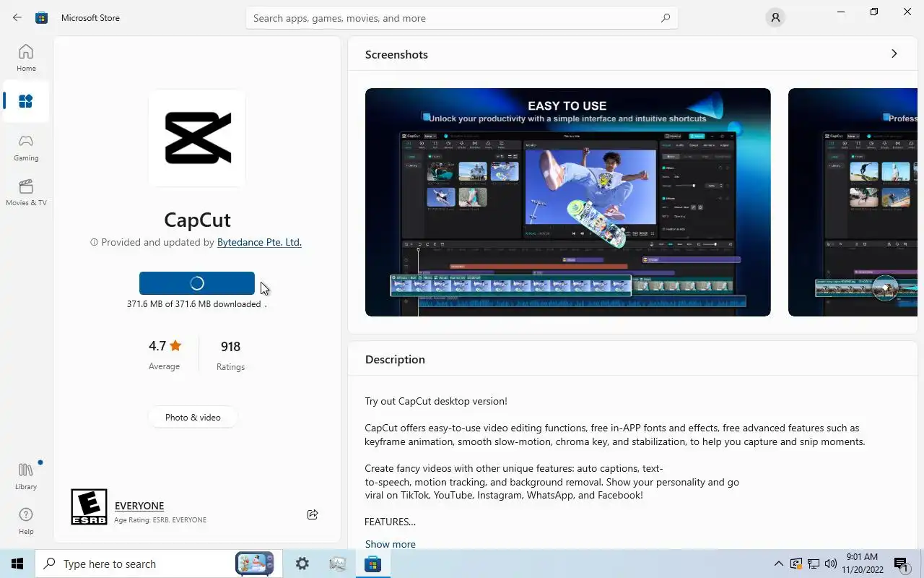This screenshot has width=924, height=578.
Task: Click the info icon beside Provided and updated
Action: tap(94, 243)
